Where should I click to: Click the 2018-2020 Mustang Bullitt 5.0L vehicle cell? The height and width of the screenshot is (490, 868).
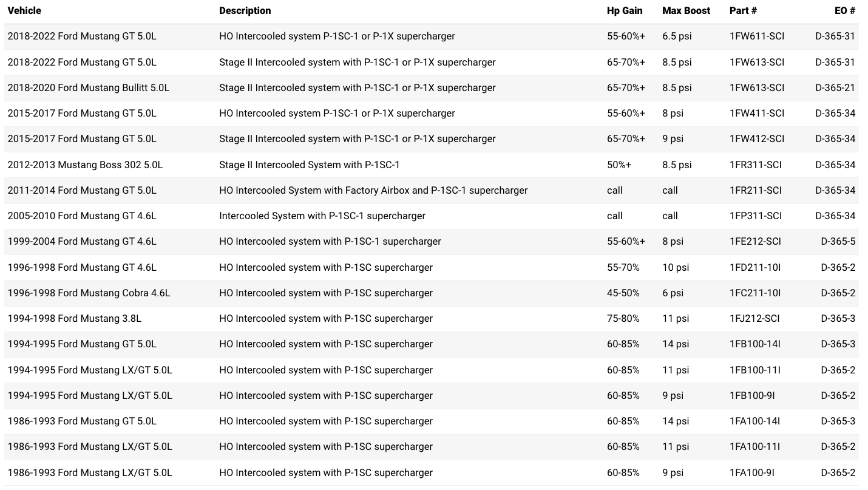pos(89,87)
